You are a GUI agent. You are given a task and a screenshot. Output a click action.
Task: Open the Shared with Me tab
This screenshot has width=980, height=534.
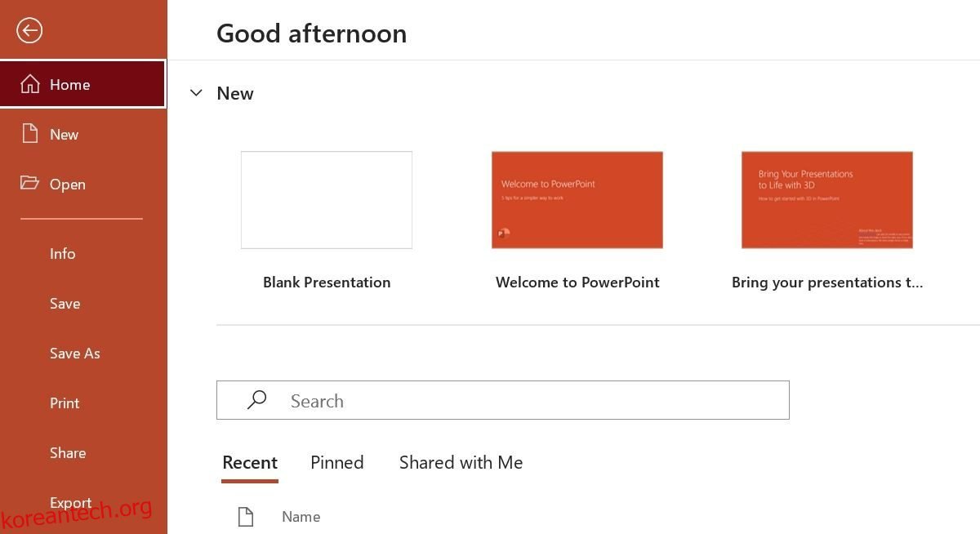coord(461,462)
